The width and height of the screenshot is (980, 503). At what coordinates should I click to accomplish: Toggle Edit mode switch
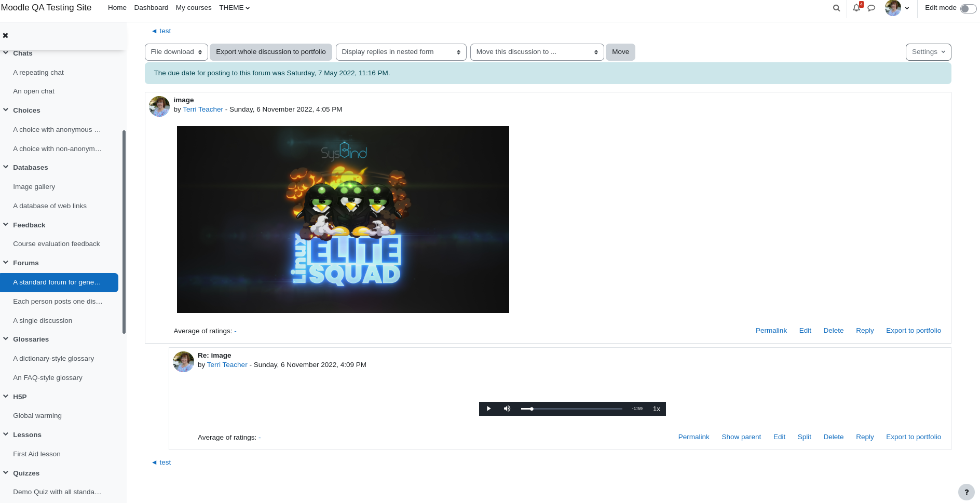pos(968,8)
